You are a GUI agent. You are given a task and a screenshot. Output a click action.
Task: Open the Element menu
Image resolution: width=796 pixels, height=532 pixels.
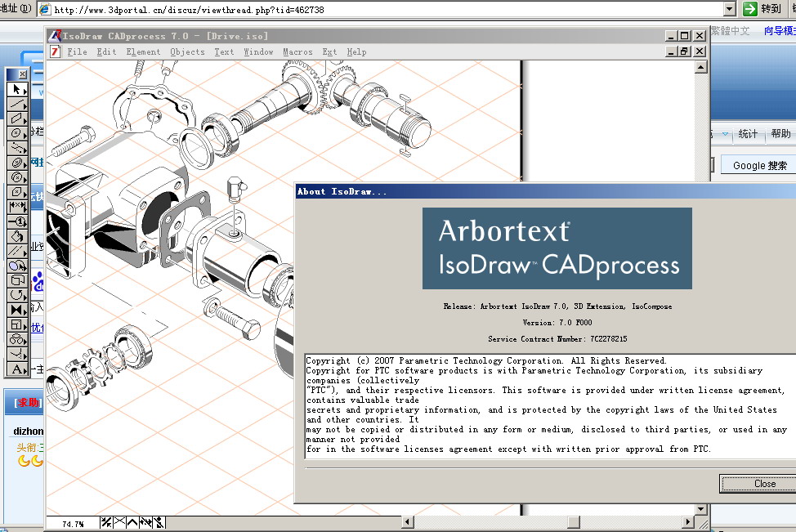[143, 51]
